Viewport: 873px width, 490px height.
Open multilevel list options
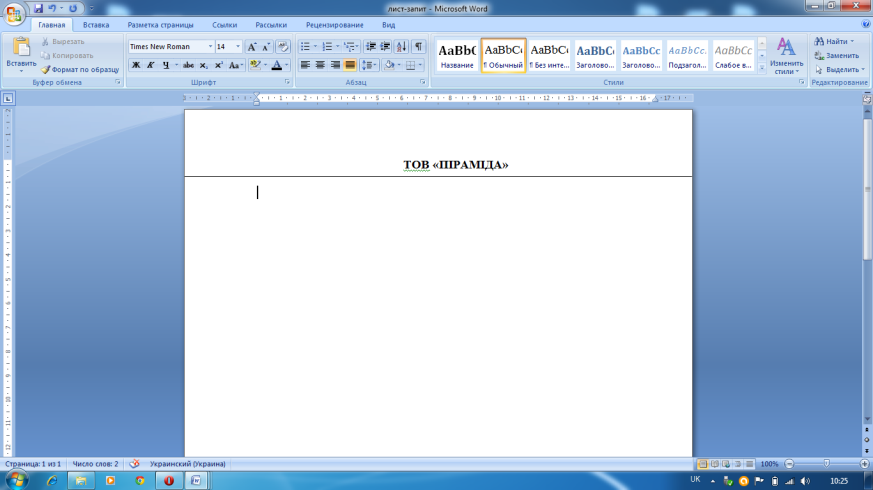(350, 47)
